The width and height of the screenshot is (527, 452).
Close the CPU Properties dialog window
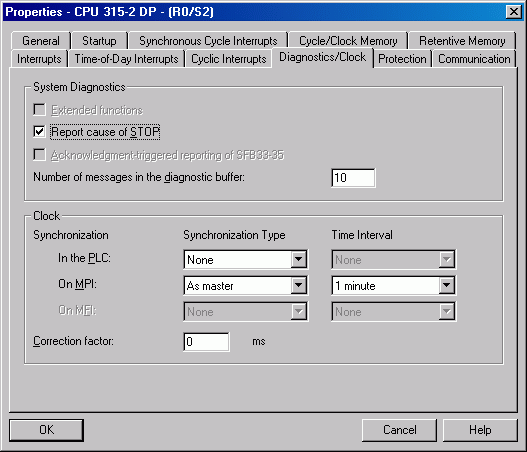click(513, 12)
